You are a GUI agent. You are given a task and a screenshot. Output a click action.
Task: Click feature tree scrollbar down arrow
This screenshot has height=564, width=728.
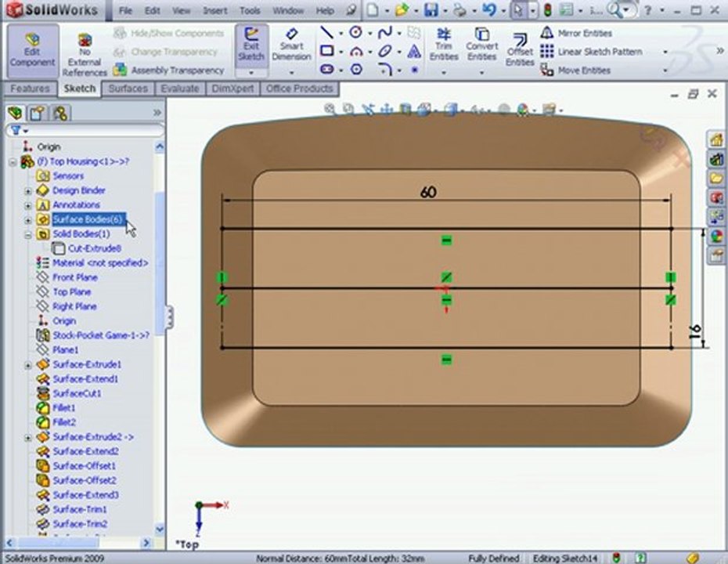(159, 530)
